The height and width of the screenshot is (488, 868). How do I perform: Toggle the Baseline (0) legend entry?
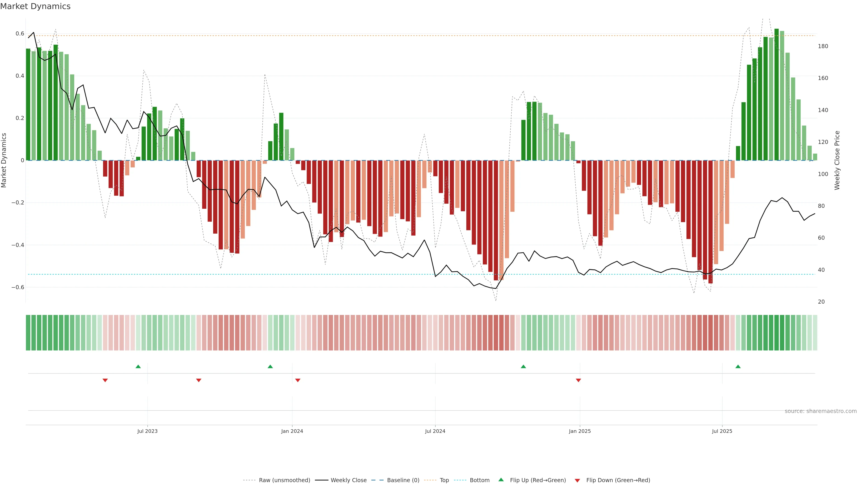403,480
